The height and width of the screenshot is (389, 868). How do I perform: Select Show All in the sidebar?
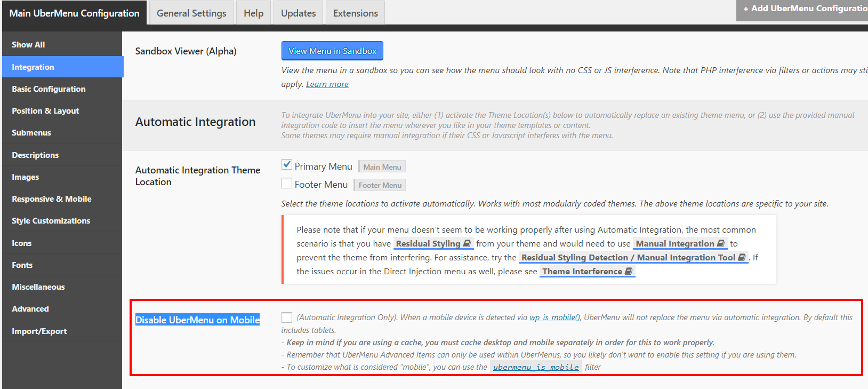coord(62,45)
